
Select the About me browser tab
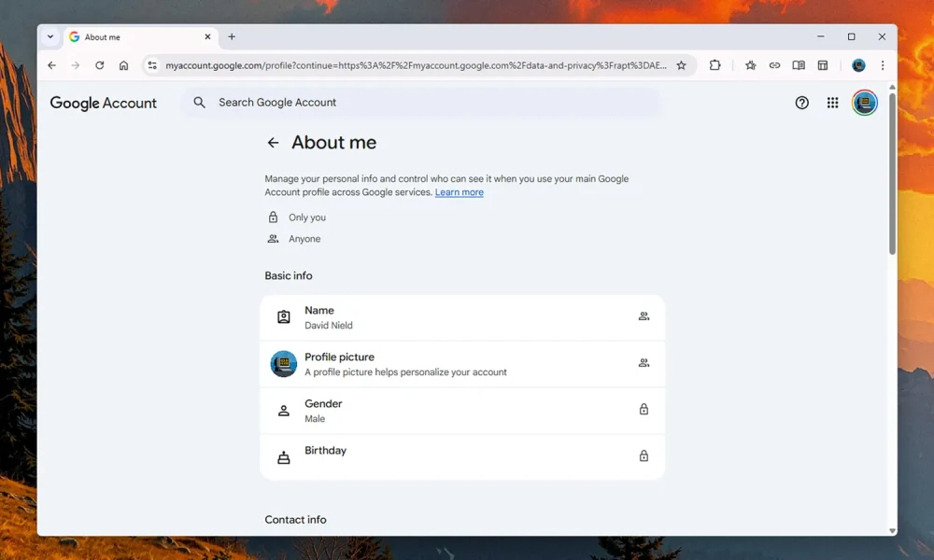[x=140, y=37]
